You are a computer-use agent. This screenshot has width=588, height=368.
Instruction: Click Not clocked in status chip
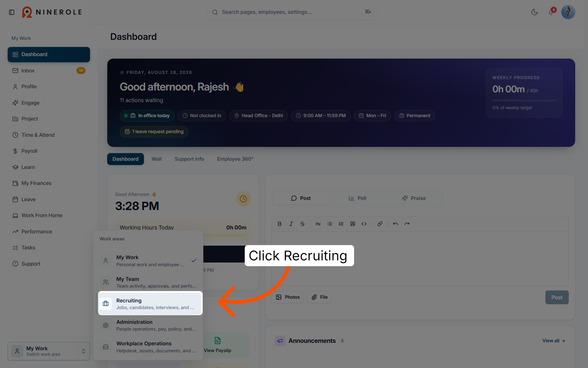click(x=202, y=116)
